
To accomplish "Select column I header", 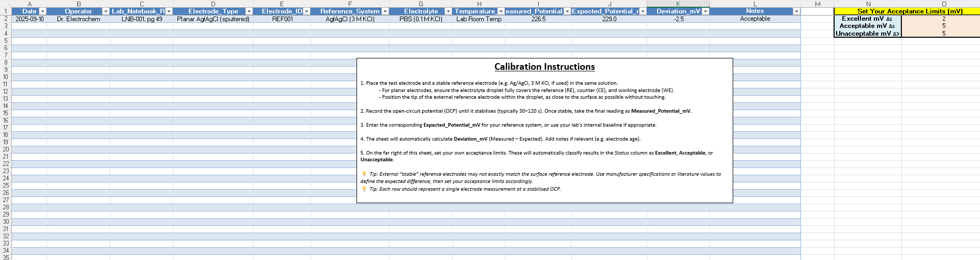I will click(x=538, y=4).
